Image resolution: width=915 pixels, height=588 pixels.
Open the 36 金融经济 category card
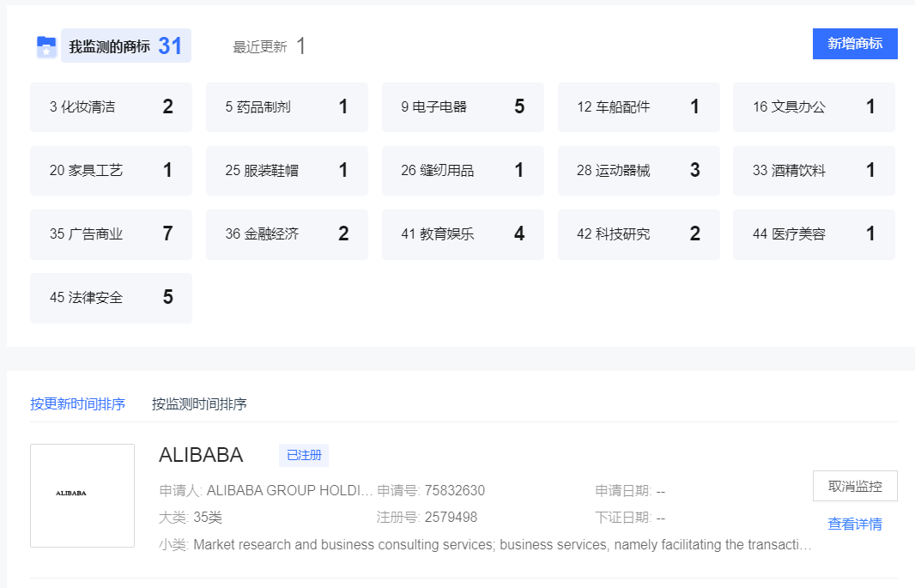287,233
